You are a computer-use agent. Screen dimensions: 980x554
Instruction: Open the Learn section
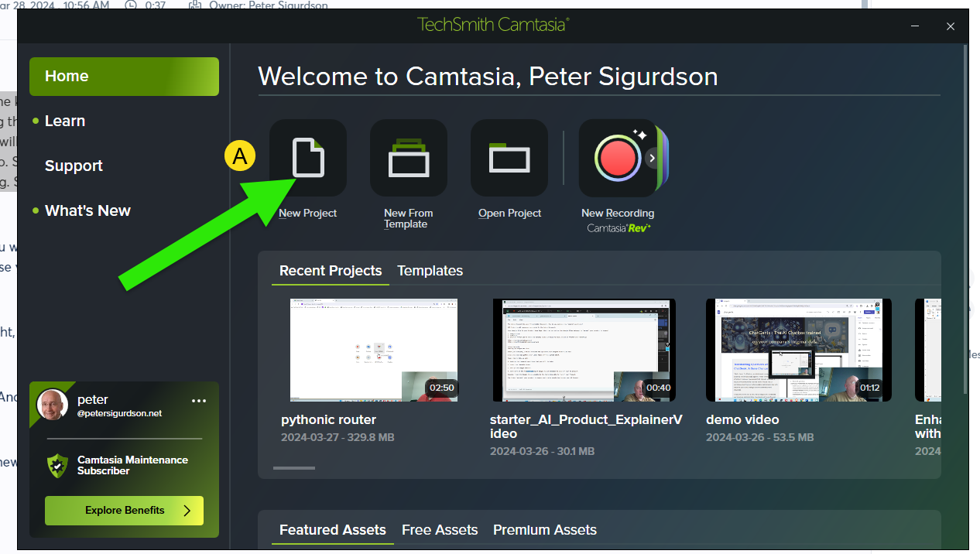65,121
